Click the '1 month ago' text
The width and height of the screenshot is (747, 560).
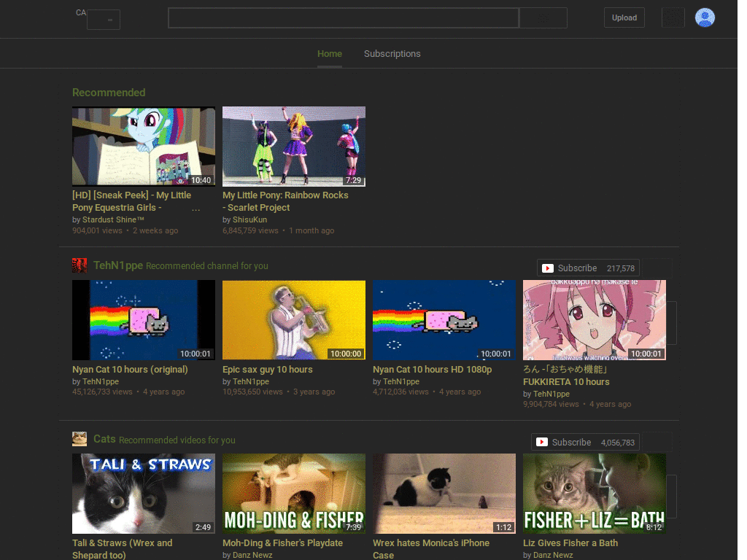pyautogui.click(x=311, y=230)
